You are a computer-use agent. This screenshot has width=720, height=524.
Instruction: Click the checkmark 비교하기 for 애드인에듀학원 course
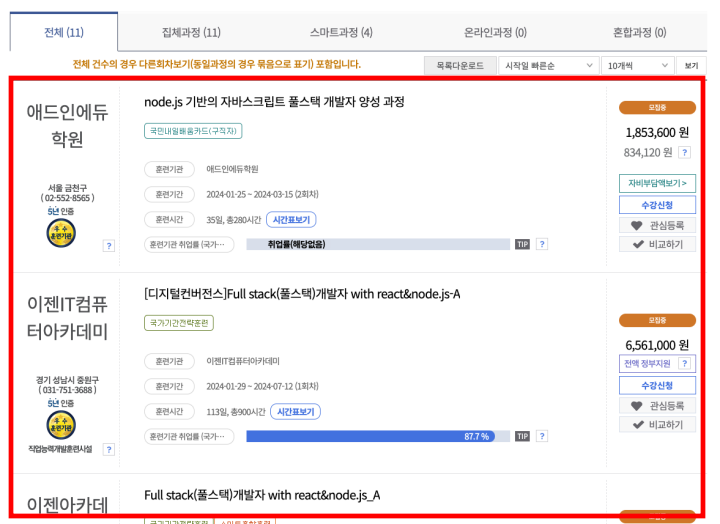[x=657, y=244]
